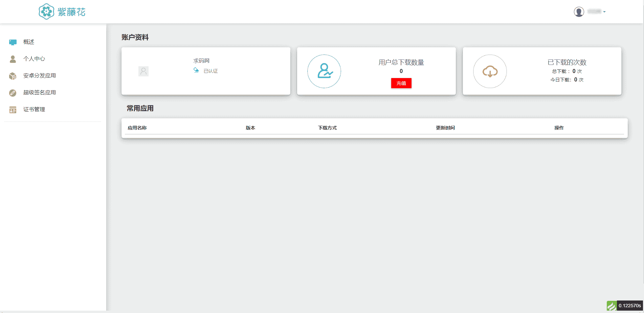
Task: Click the 概述 monitor icon in sidebar
Action: [13, 42]
